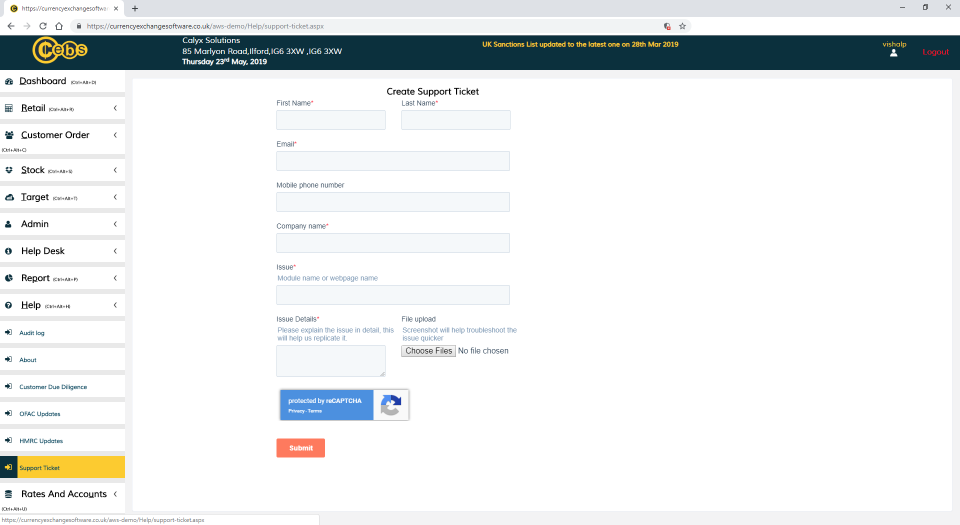Open a new browser tab
The image size is (960, 525).
tap(135, 9)
